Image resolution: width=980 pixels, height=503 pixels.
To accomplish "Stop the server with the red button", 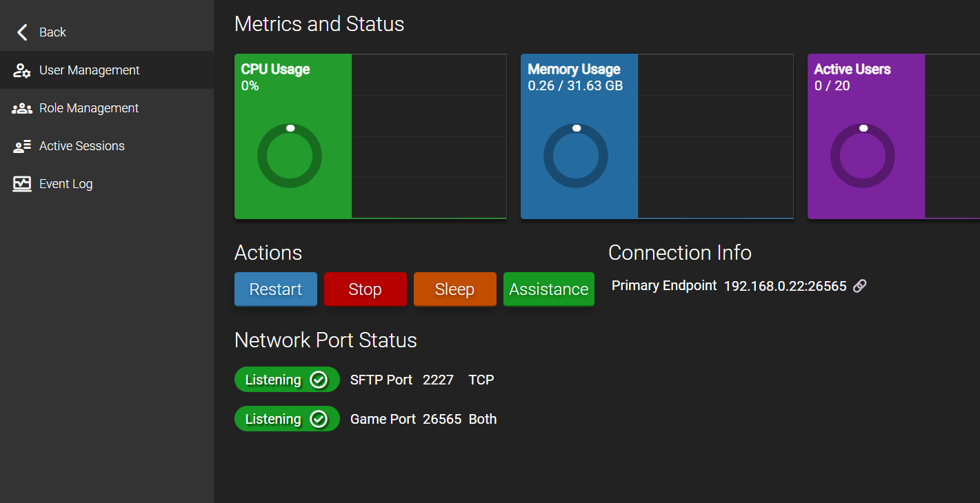I will coord(365,289).
